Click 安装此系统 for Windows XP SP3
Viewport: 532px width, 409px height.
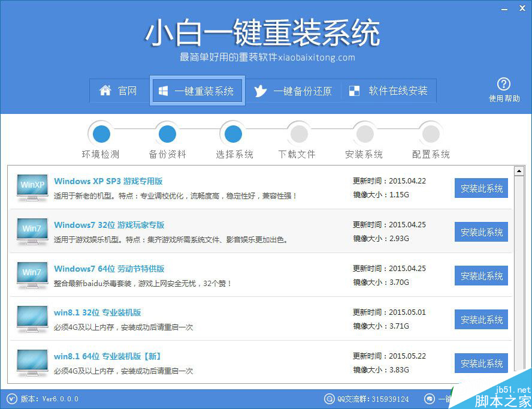click(x=481, y=188)
